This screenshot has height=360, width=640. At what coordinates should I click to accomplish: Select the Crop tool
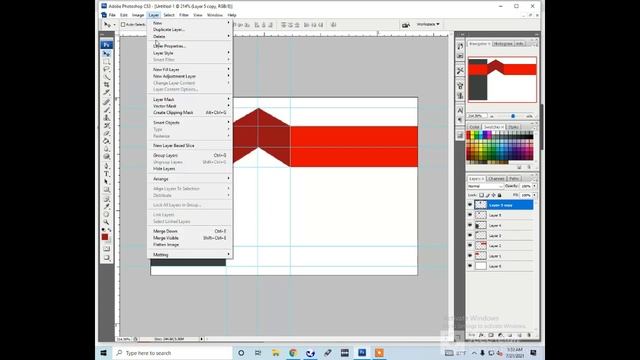click(107, 85)
